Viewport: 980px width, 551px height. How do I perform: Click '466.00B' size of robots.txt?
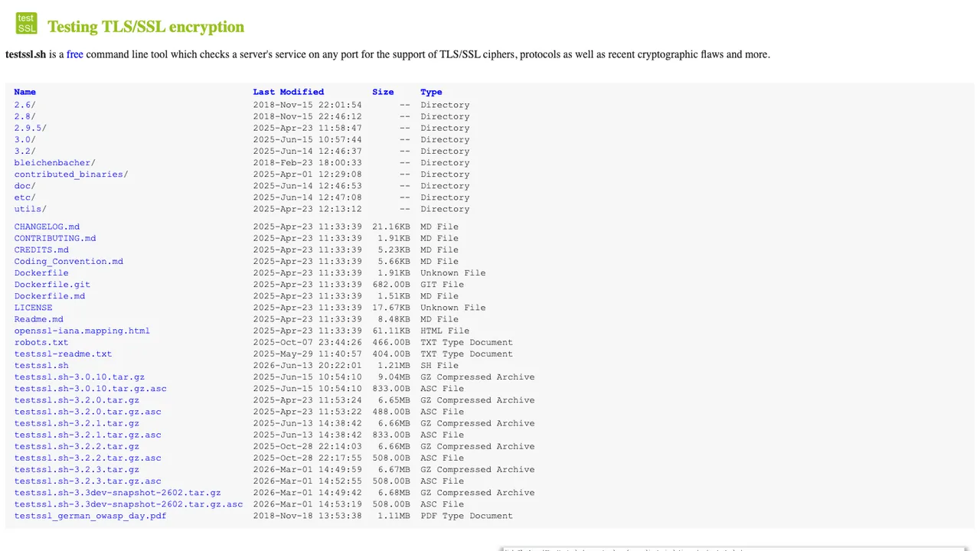[x=391, y=342]
